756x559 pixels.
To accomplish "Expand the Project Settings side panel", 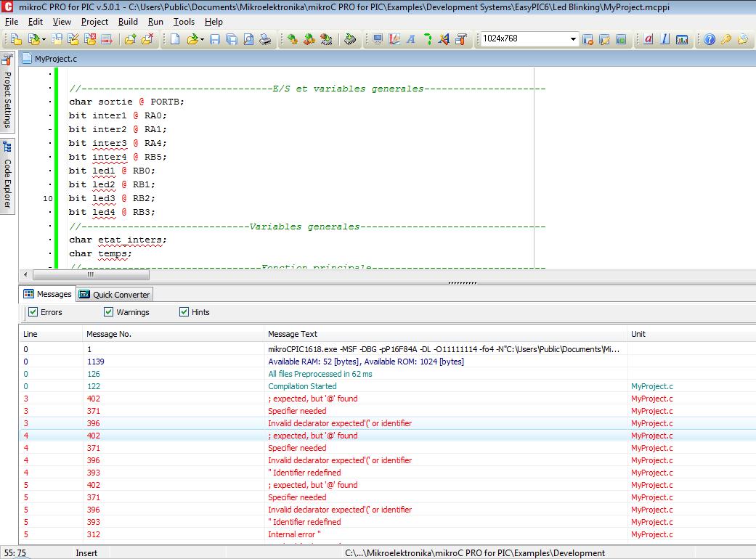I will tap(7, 91).
